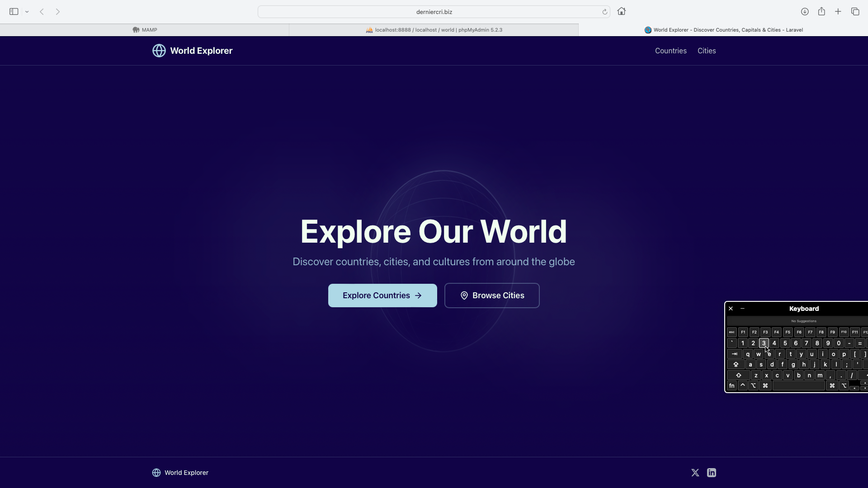Screen dimensions: 868x488
Task: Toggle the right option key on the keyboard
Action: (x=844, y=385)
